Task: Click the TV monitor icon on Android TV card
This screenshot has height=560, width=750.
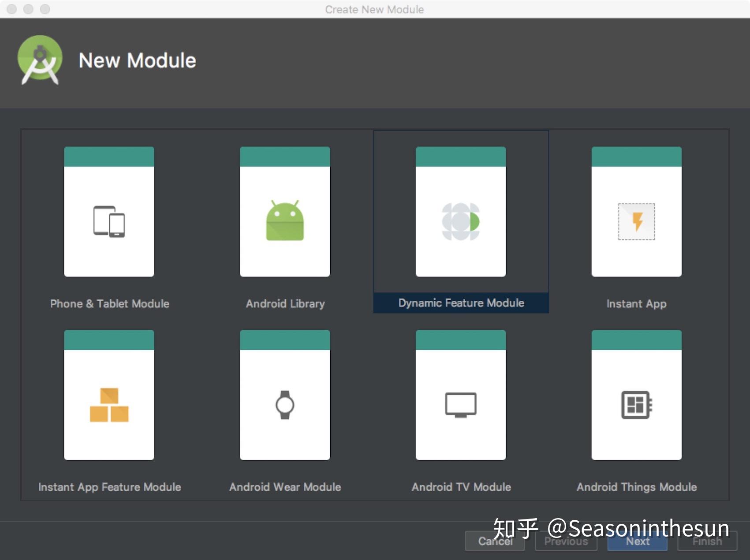Action: (460, 404)
